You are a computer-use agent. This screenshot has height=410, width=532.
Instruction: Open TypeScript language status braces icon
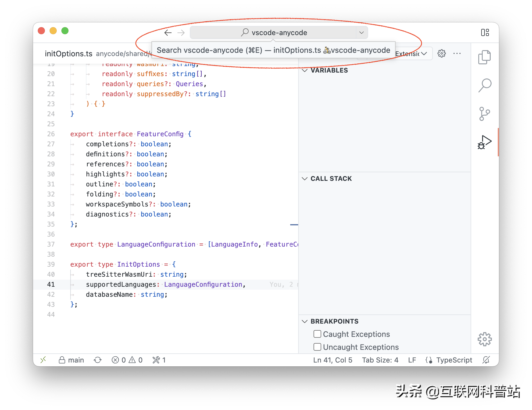tap(429, 360)
